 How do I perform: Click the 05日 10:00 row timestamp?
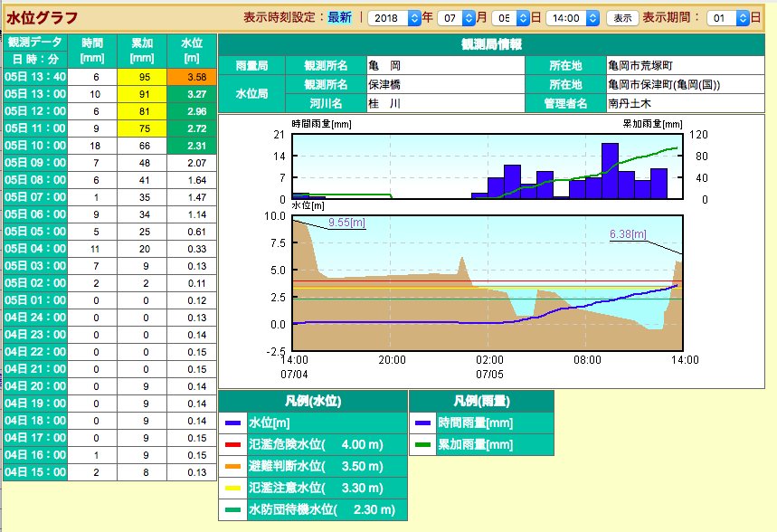[35, 146]
